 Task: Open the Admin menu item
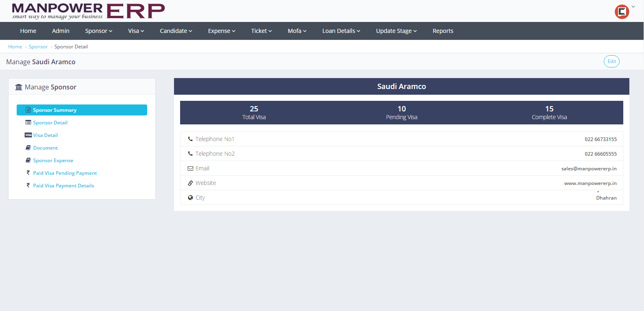point(61,31)
